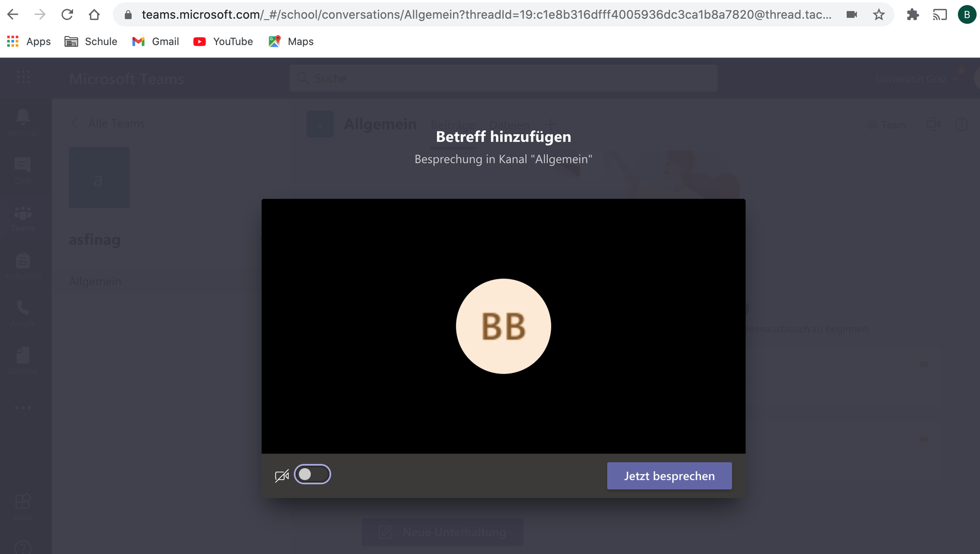Click the crossed-out camera icon
The width and height of the screenshot is (980, 554).
282,476
